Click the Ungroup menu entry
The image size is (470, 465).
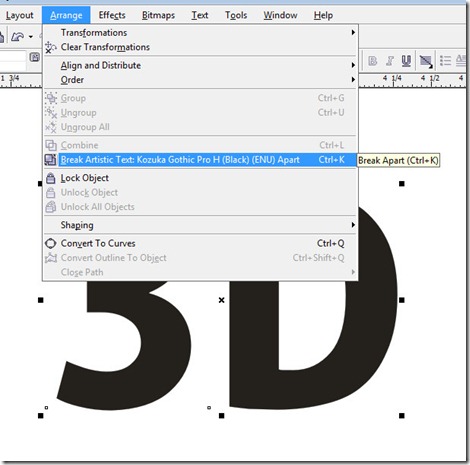point(200,113)
